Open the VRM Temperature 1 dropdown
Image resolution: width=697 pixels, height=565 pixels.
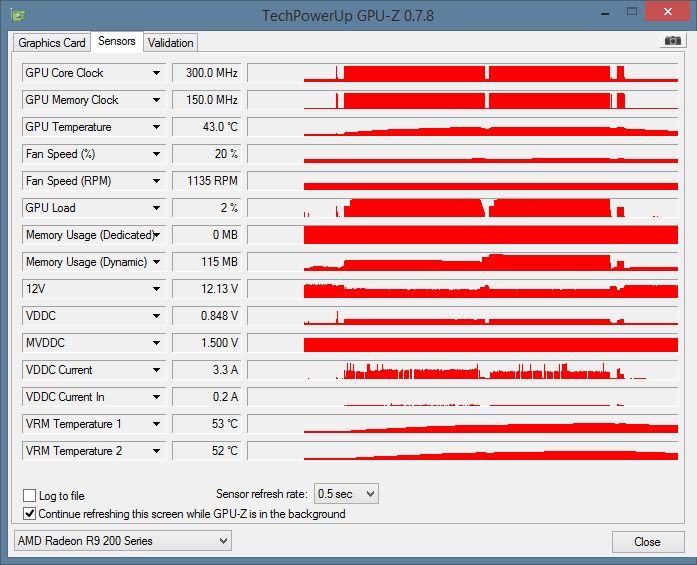(94, 424)
